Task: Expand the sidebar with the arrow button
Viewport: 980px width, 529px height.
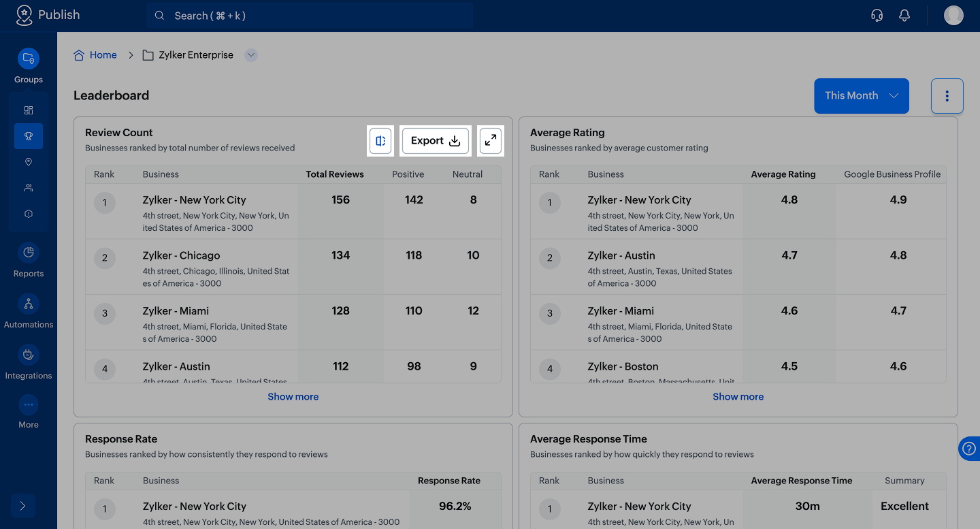Action: tap(22, 506)
